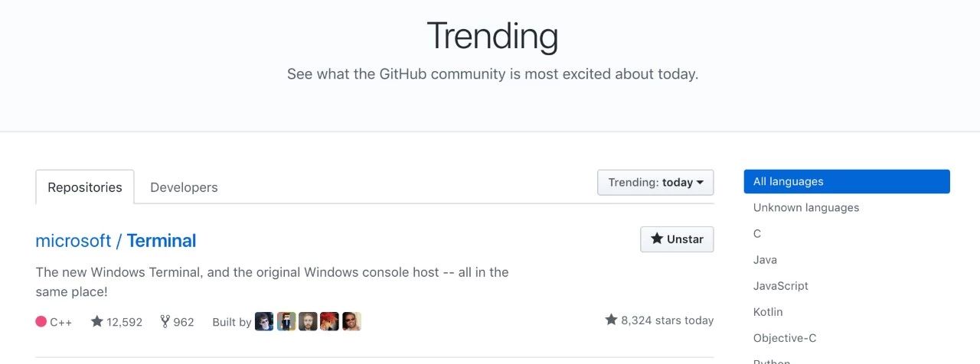Click the fork icon showing 962 forks

pyautogui.click(x=165, y=321)
